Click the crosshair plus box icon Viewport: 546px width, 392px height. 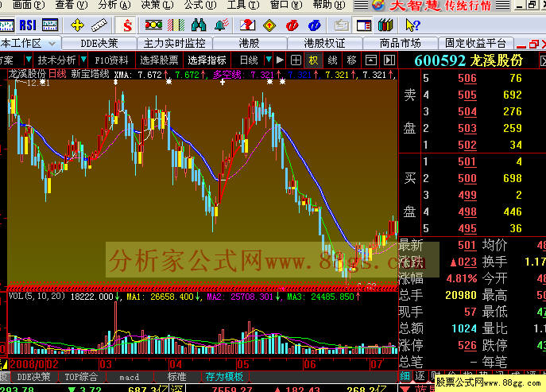click(x=296, y=60)
